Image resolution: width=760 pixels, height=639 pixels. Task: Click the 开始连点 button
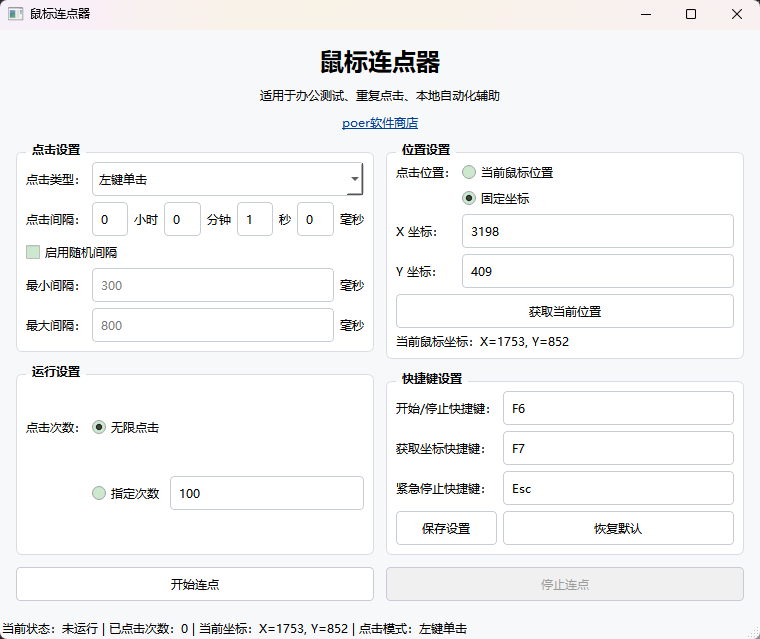pyautogui.click(x=195, y=584)
